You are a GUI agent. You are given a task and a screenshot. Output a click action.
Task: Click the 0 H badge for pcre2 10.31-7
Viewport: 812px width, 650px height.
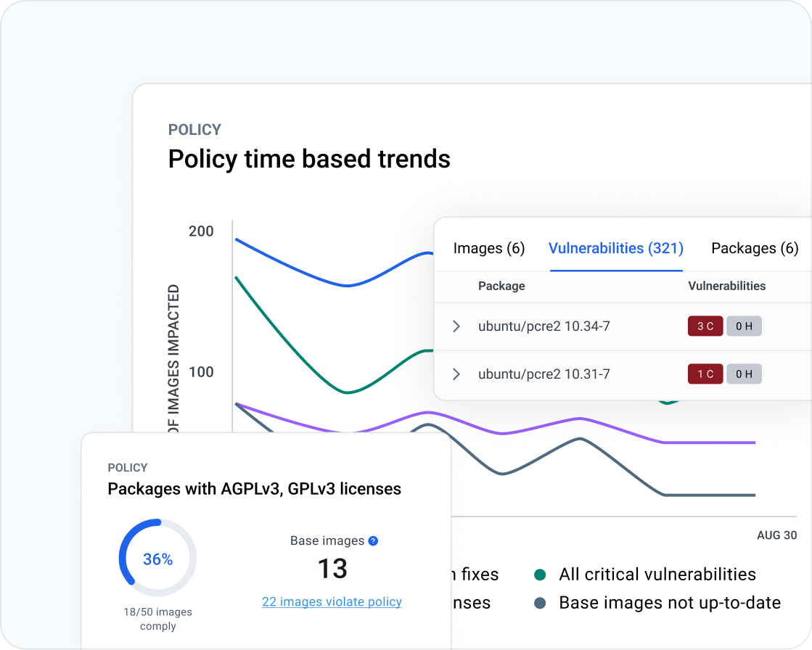744,374
